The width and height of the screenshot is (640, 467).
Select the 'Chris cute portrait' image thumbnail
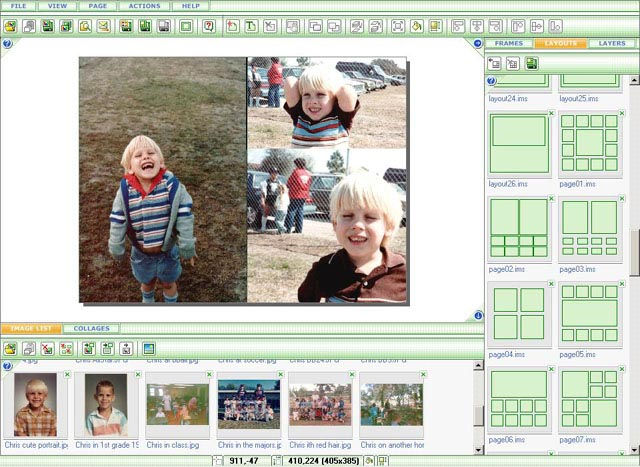[x=36, y=405]
